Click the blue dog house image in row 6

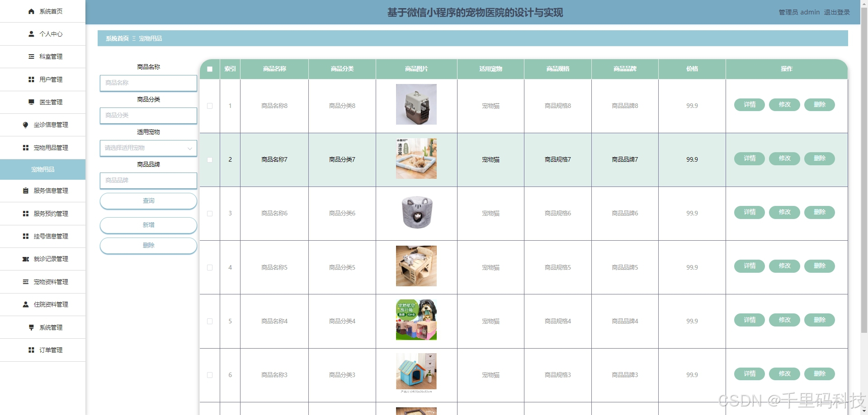[x=416, y=373]
